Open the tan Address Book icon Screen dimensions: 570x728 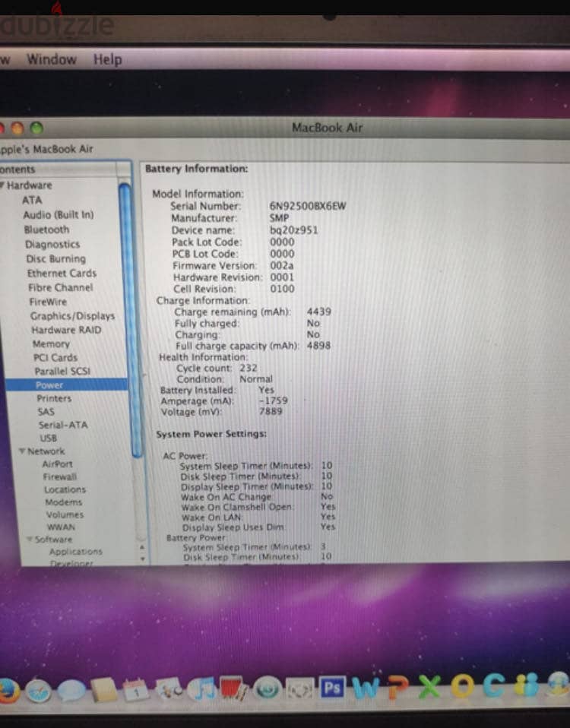click(104, 690)
